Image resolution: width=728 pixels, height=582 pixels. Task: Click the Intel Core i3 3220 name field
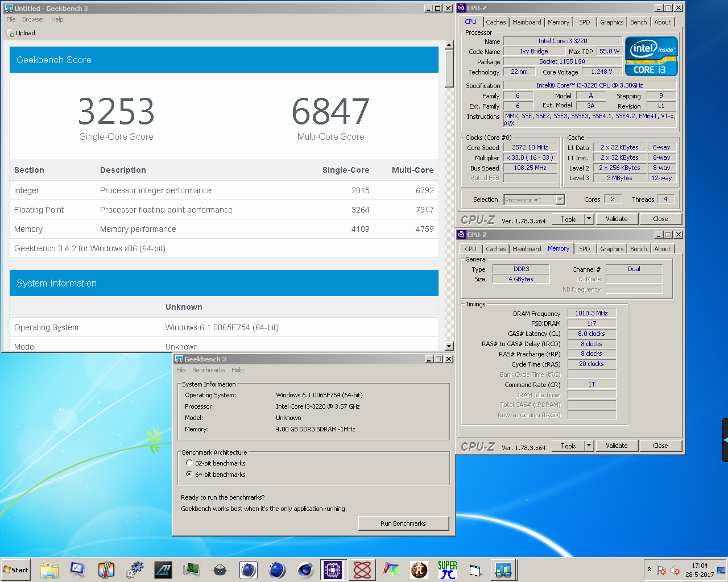(x=562, y=41)
